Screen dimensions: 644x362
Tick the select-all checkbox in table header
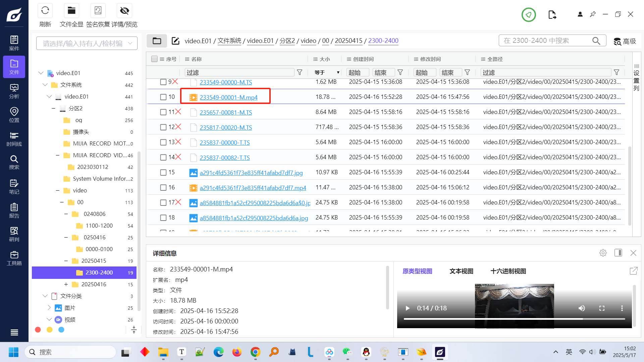click(154, 59)
